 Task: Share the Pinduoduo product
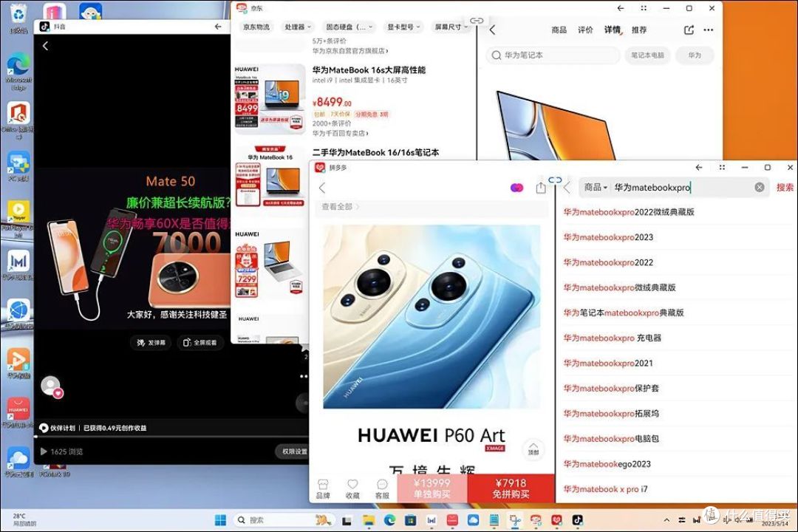pyautogui.click(x=540, y=188)
